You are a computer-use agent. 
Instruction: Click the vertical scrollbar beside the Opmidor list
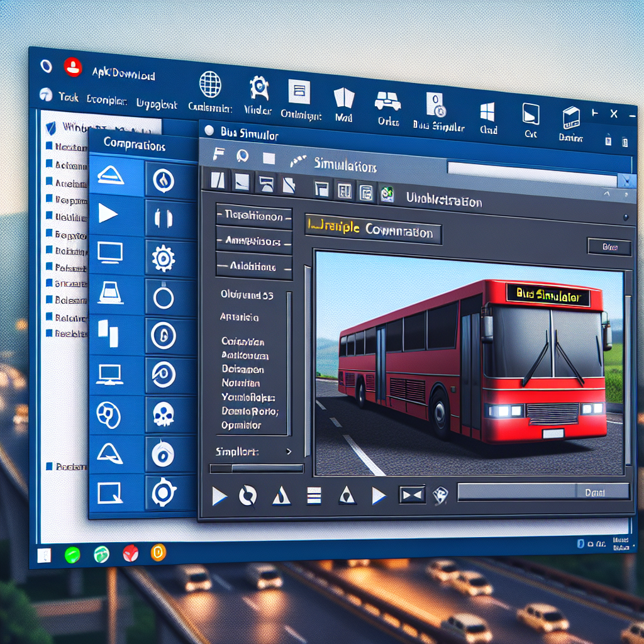[x=289, y=363]
